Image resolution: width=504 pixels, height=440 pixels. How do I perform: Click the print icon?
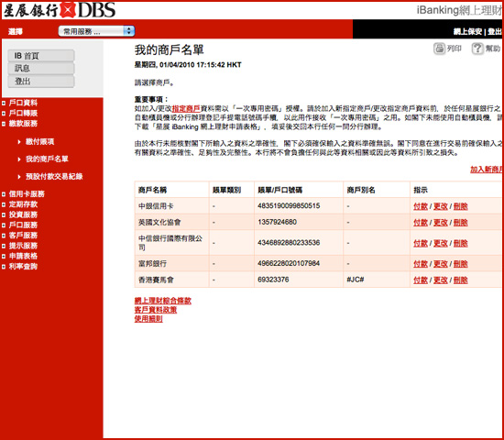[x=439, y=49]
